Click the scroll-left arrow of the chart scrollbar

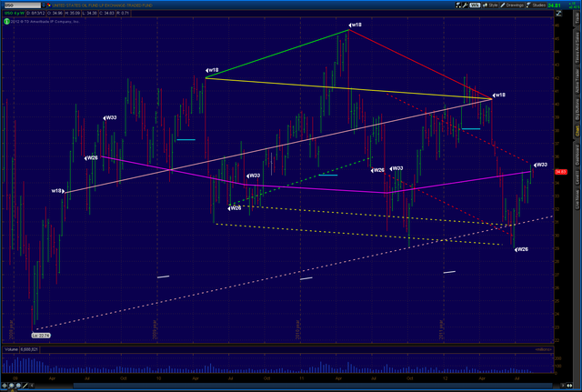point(32,386)
